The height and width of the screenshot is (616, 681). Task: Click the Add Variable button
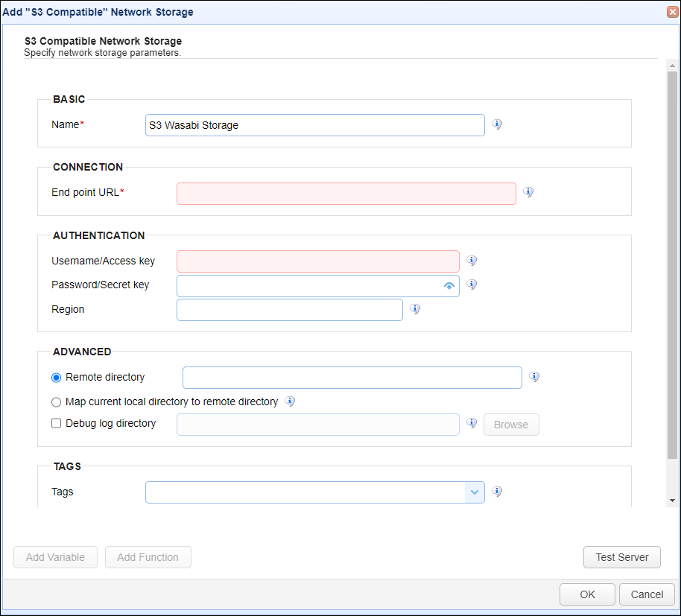point(56,557)
